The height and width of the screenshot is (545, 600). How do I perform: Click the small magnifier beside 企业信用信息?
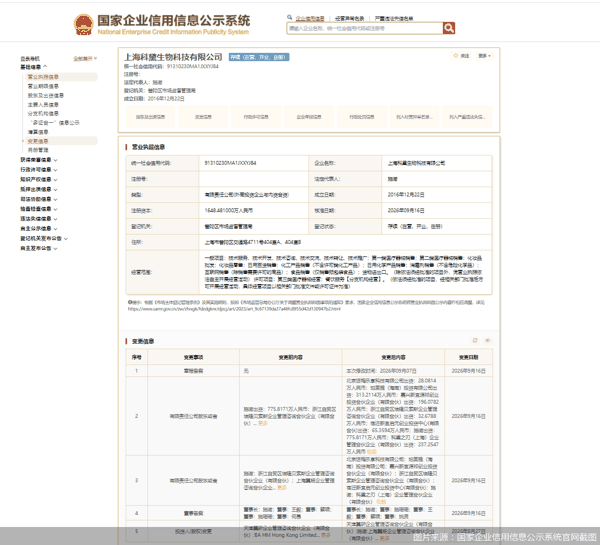(290, 17)
